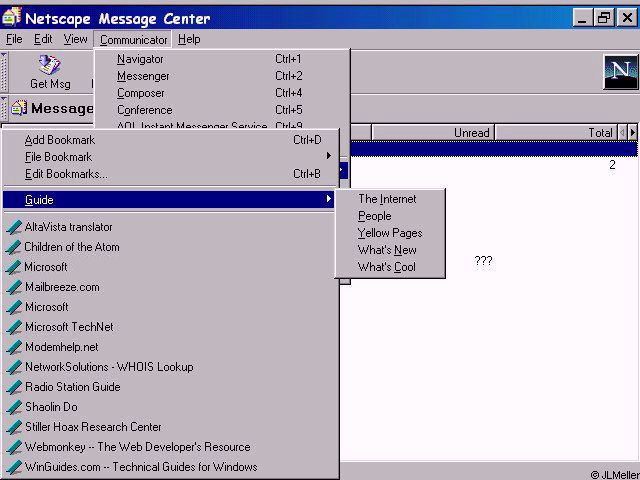Open WinGuides.com Technical Guides for Windows bookmark
640x480 pixels.
[141, 467]
